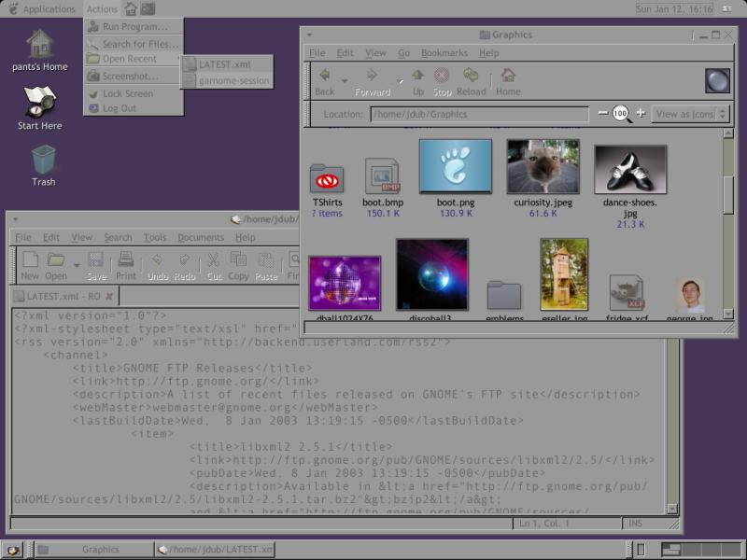
Task: Expand the Back history dropdown arrow
Action: click(344, 82)
